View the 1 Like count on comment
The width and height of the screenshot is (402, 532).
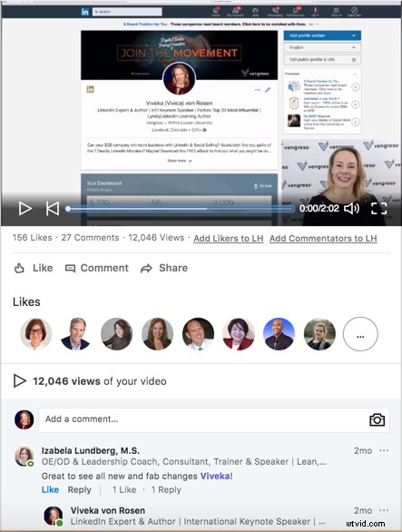pos(124,489)
